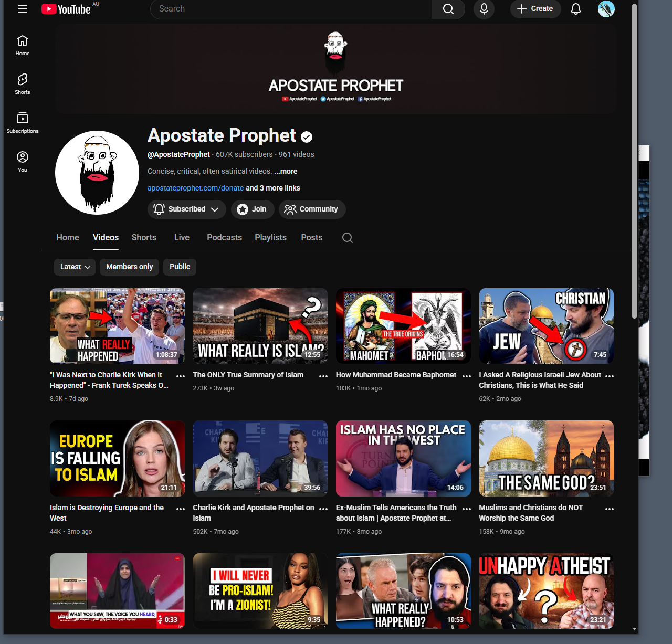Click the YouTube logo

[67, 9]
